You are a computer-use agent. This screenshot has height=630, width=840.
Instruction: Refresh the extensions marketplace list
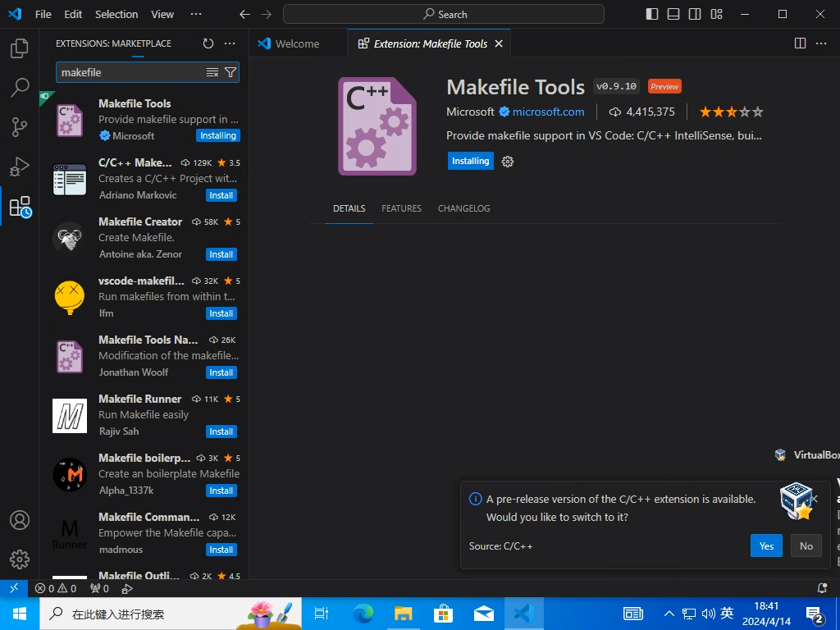[x=208, y=43]
